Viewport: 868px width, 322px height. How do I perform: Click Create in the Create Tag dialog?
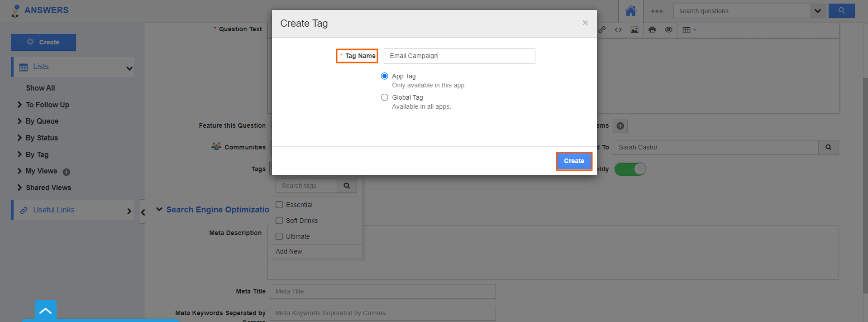(x=574, y=161)
